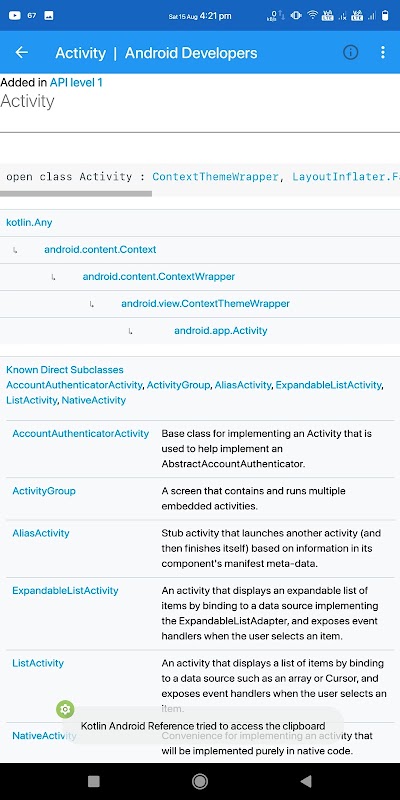This screenshot has height=800, width=400.
Task: Open the ContextThemeWrapper link in class declaration
Action: 215,177
